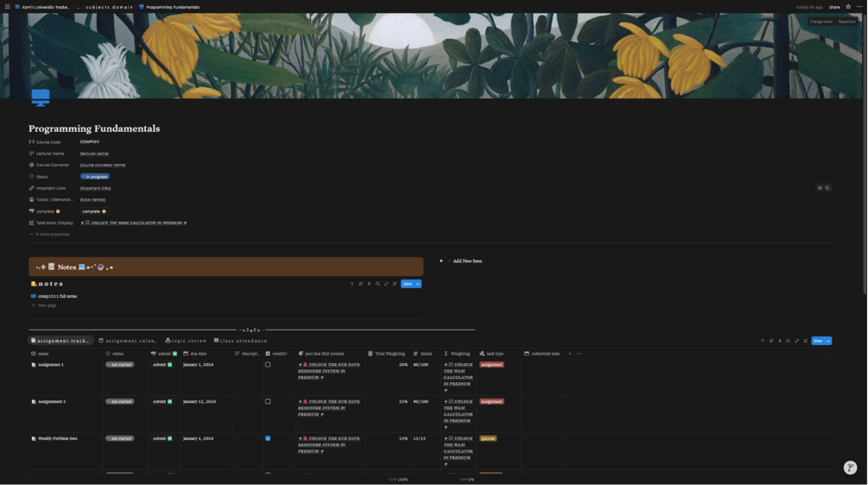The image size is (868, 485).
Task: Expand the 9 more properties section
Action: [50, 235]
